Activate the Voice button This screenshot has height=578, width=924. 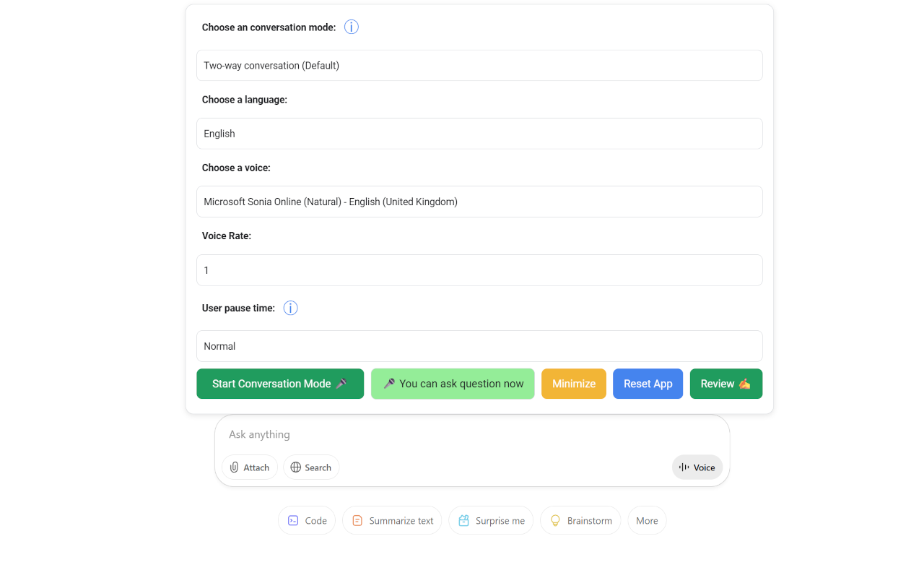pyautogui.click(x=697, y=467)
